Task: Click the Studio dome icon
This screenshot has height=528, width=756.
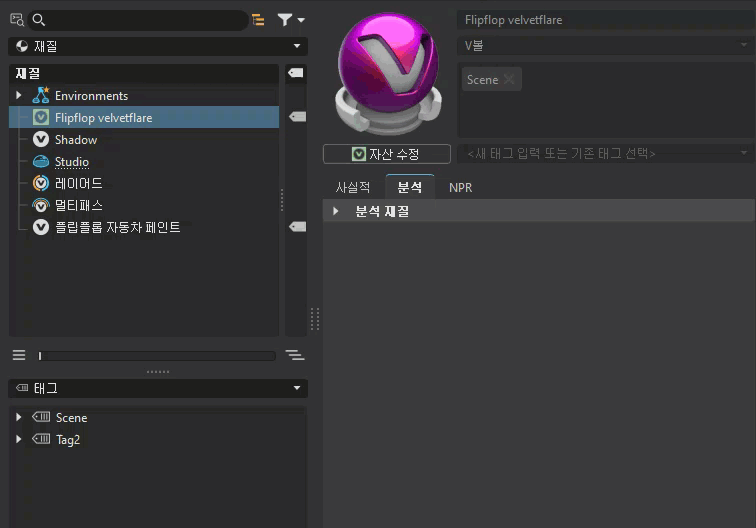Action: pos(41,162)
